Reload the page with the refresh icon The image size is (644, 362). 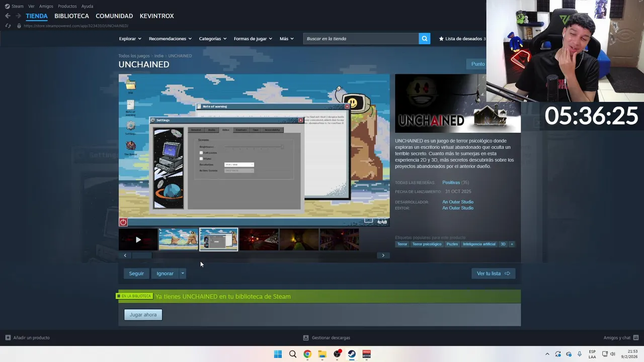point(8,26)
